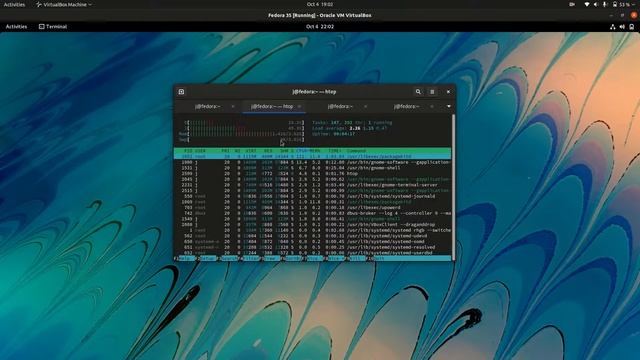
Task: Select the systemd-resolved process row
Action: coord(313,247)
